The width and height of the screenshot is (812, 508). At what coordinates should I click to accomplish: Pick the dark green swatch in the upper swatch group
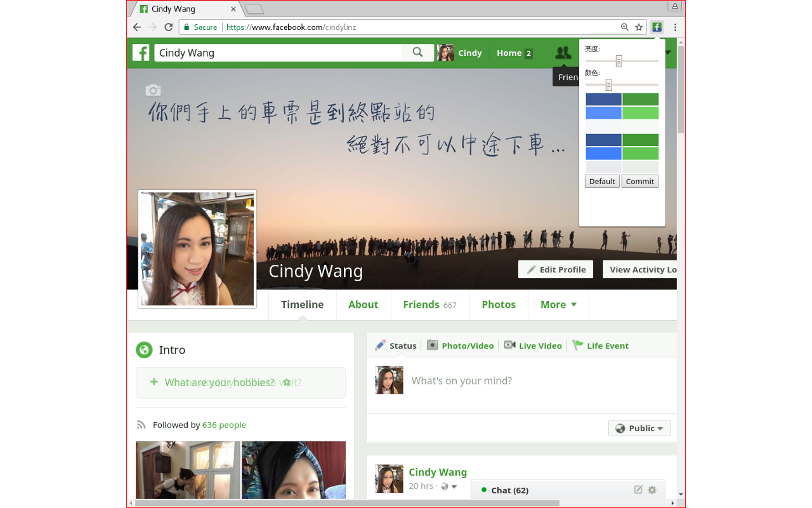point(640,100)
